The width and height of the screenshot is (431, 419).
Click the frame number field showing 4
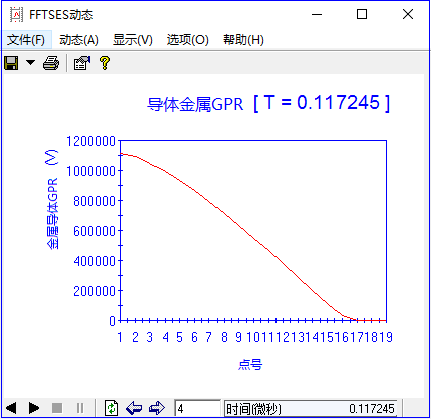pyautogui.click(x=197, y=408)
